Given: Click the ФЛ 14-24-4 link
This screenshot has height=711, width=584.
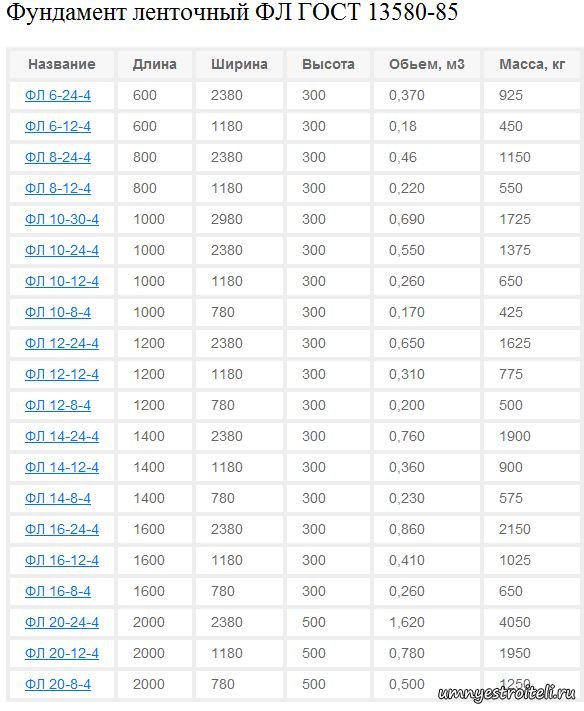Looking at the screenshot, I should [x=62, y=436].
